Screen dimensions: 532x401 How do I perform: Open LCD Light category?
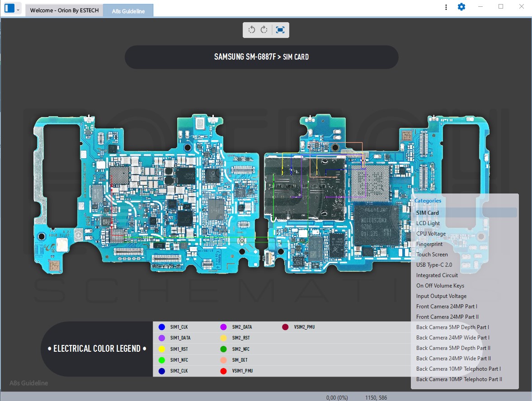coord(428,223)
